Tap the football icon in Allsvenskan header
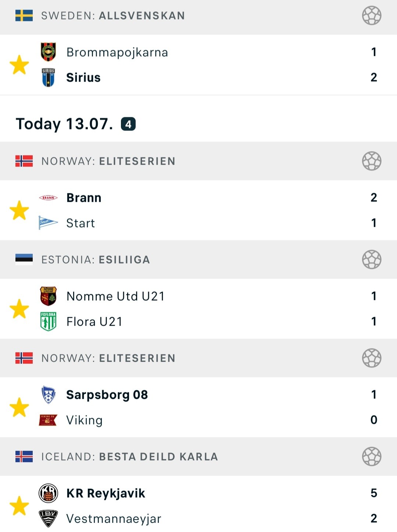Viewport: 397px width, 532px height. coord(372,15)
